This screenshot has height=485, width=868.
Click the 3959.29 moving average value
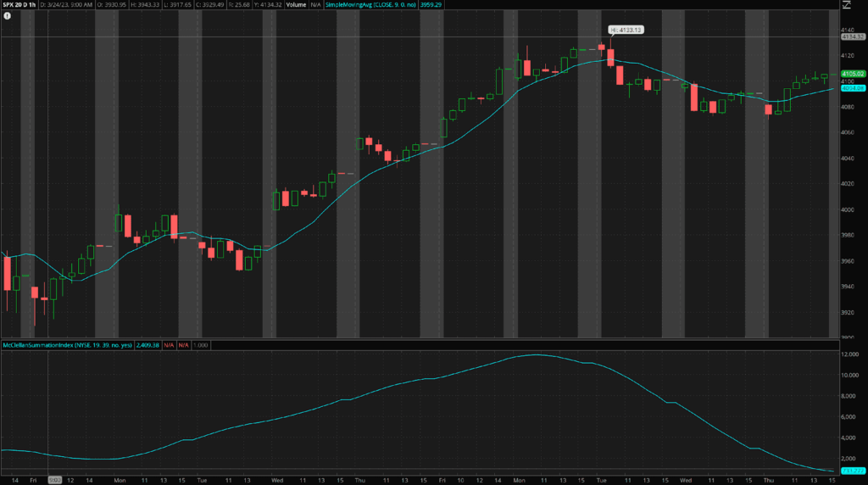pos(431,4)
